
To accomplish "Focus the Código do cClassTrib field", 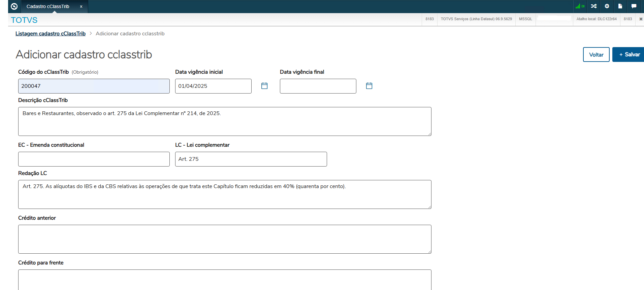I will click(x=94, y=86).
